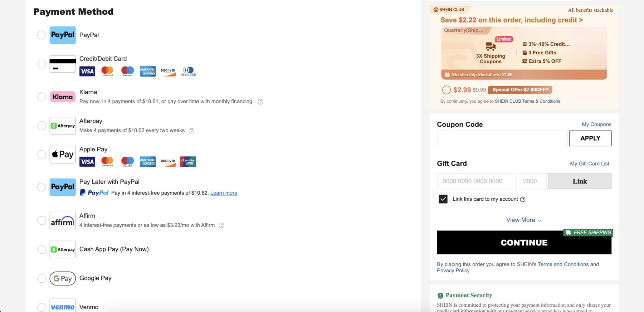Click the Gift Card number input field

pyautogui.click(x=476, y=181)
